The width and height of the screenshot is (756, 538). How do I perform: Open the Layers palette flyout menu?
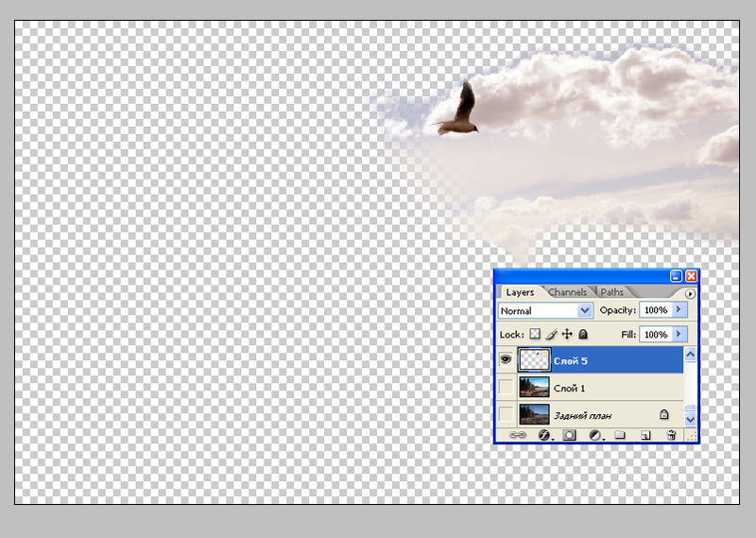[x=690, y=293]
